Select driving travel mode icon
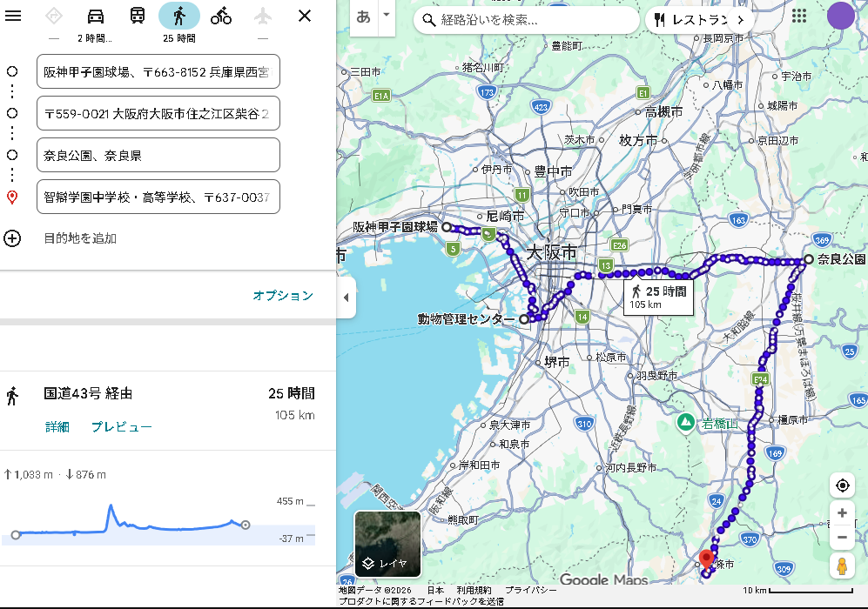868x609 pixels. tap(96, 16)
